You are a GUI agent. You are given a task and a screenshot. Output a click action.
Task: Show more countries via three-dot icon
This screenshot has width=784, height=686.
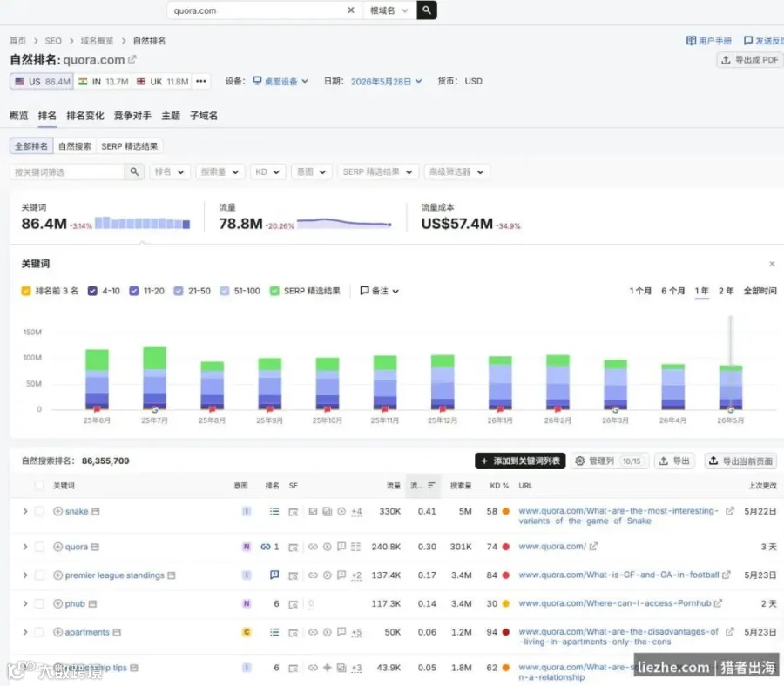click(x=201, y=82)
